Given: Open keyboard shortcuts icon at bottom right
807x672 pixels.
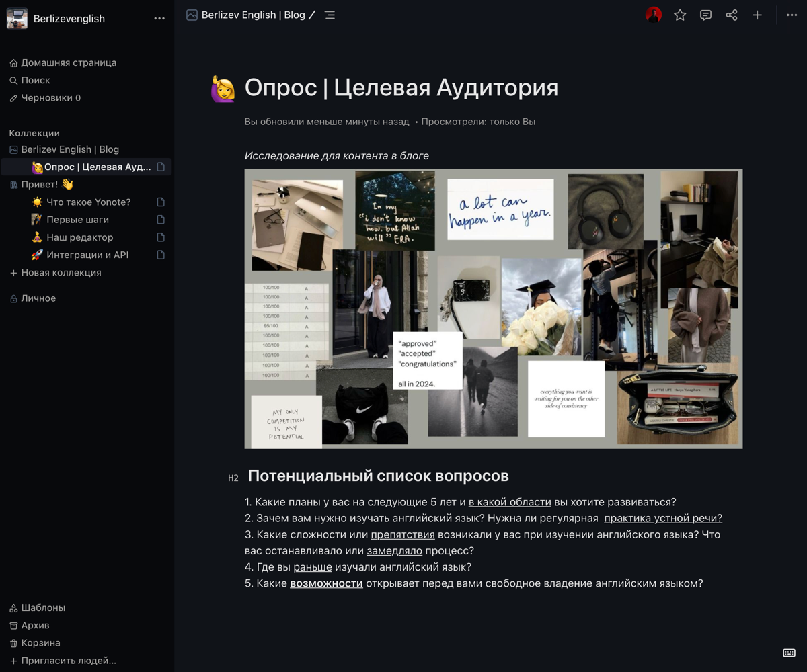Looking at the screenshot, I should [790, 653].
